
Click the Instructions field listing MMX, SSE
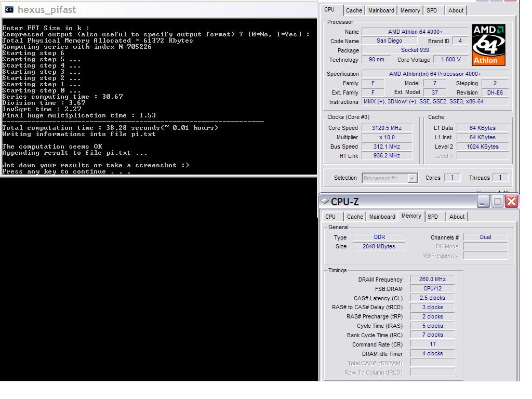pos(435,101)
